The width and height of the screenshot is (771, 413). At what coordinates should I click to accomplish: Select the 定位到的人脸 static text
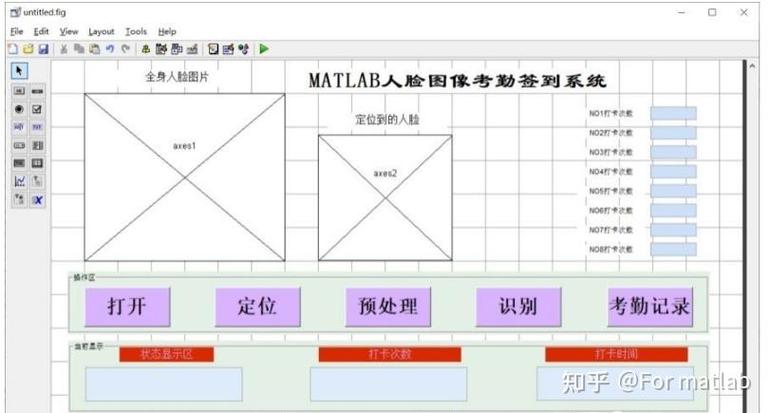coord(387,119)
